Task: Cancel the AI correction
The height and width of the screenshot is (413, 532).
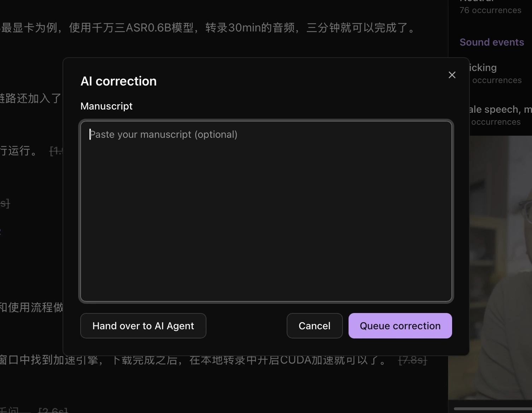Action: click(315, 326)
